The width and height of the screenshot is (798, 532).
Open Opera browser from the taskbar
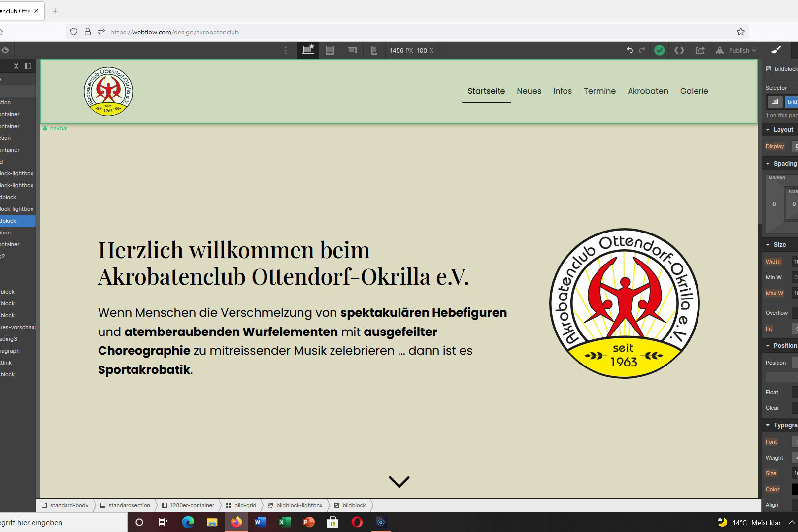(357, 522)
